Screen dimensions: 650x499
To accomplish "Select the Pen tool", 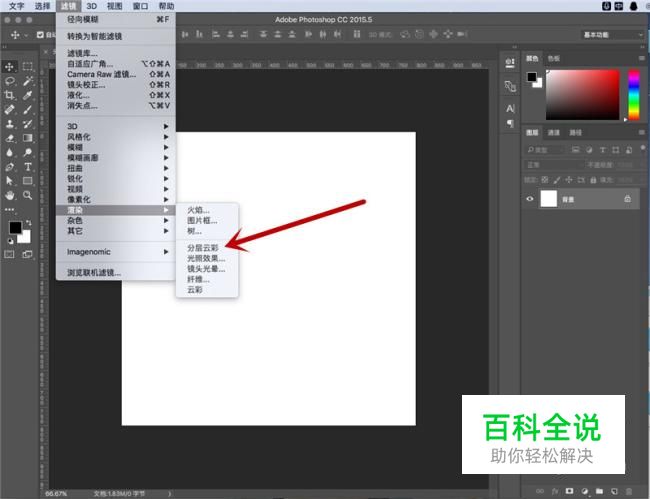I will point(10,167).
